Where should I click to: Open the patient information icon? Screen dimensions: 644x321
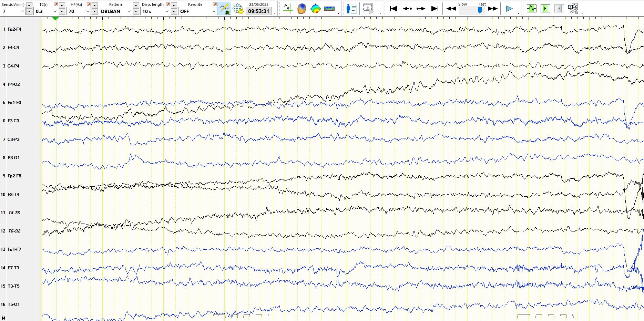pyautogui.click(x=351, y=9)
